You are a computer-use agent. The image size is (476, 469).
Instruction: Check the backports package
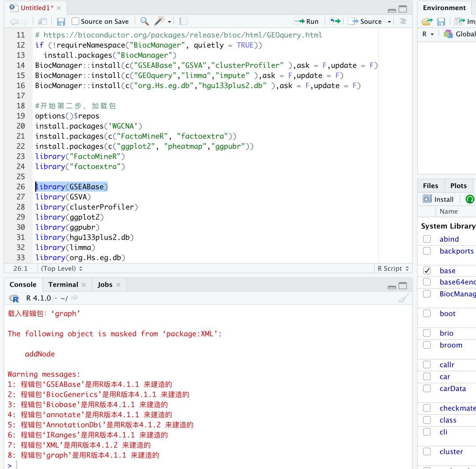tap(427, 251)
